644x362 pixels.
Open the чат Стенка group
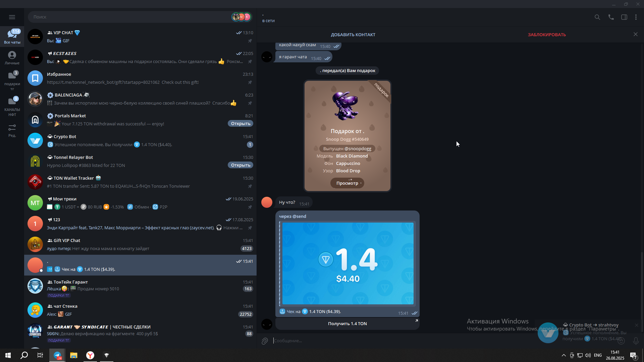coord(140,310)
